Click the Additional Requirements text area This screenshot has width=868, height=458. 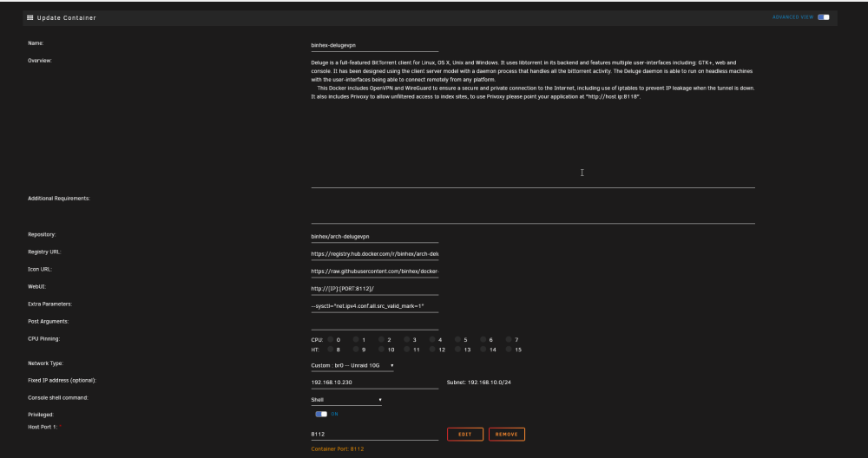[533, 209]
